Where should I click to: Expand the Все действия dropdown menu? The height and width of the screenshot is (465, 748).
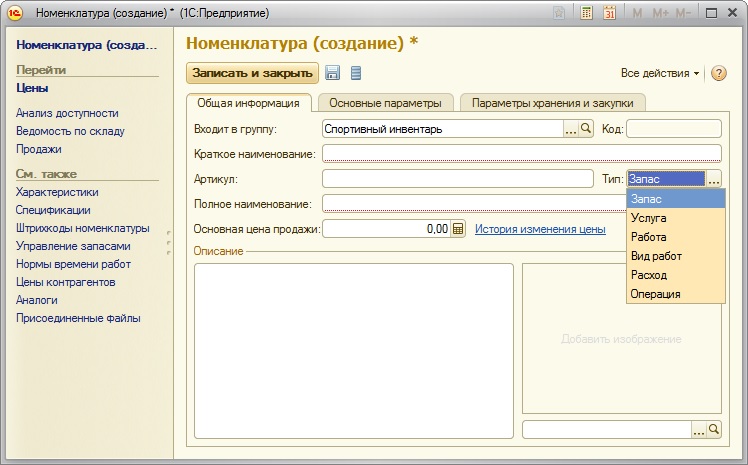(x=660, y=74)
